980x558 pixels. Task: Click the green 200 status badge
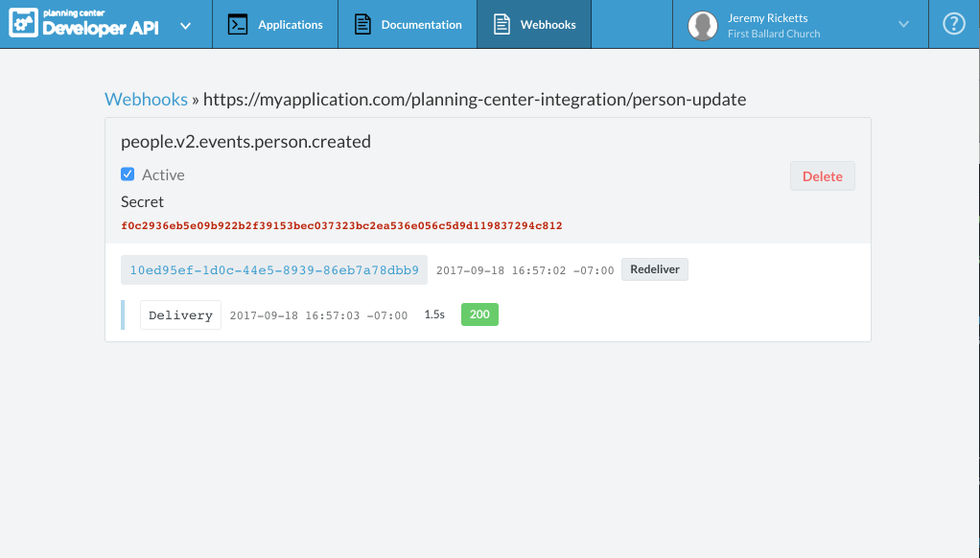coord(479,314)
